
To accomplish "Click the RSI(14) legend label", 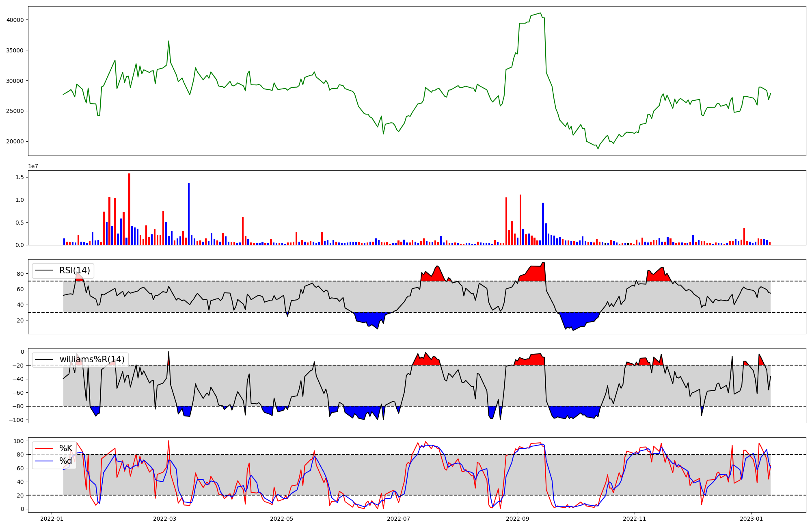I will tap(74, 270).
